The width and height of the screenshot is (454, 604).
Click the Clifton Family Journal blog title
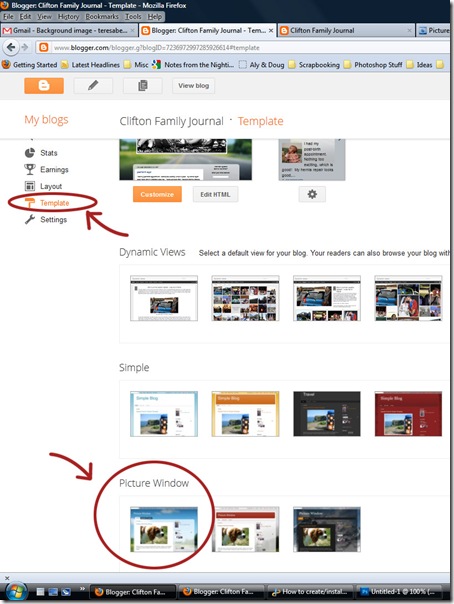[x=171, y=121]
